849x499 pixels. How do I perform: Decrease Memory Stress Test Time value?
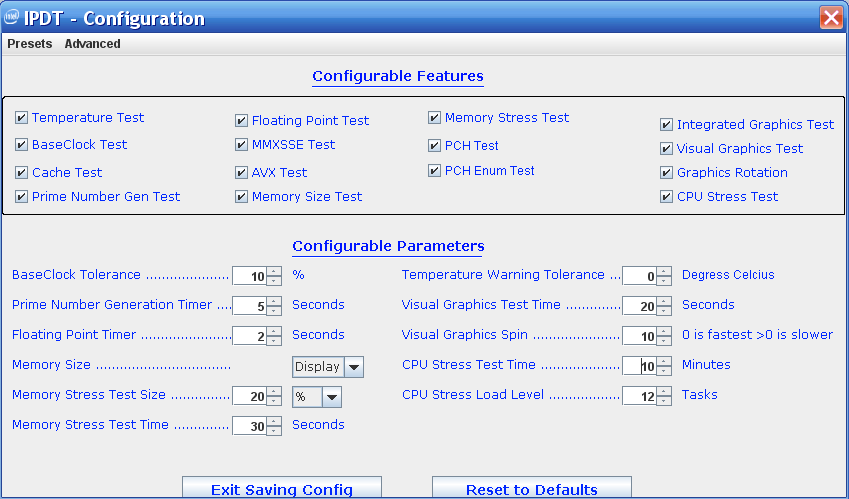[x=275, y=430]
